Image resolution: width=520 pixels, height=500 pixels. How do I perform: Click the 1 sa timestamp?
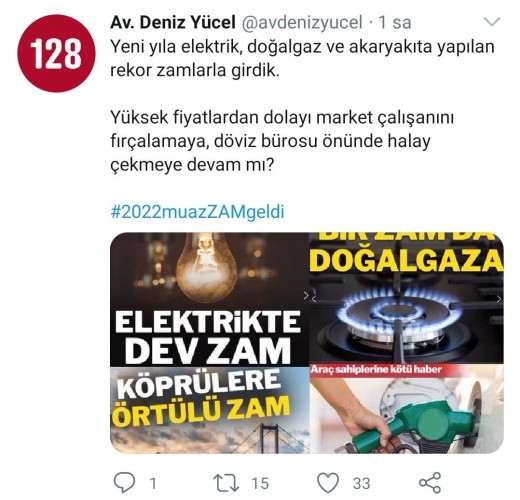[x=395, y=23]
